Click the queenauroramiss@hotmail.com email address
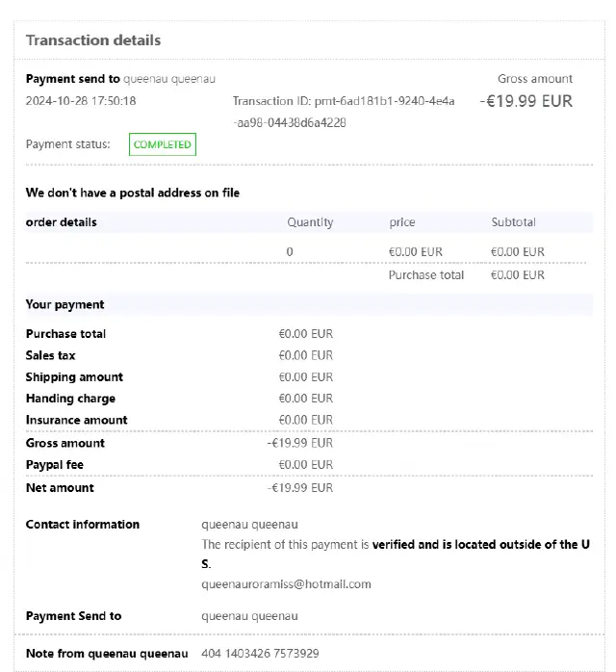The width and height of the screenshot is (616, 672). pos(286,583)
